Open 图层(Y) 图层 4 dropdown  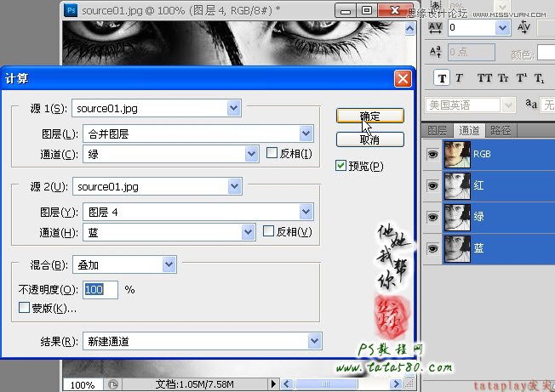point(306,212)
